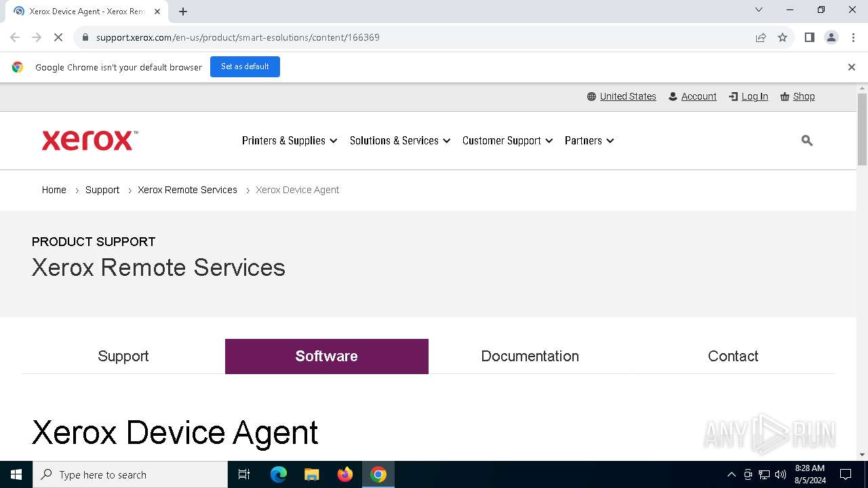The width and height of the screenshot is (868, 488).
Task: Expand Solutions & Services menu
Action: [400, 140]
